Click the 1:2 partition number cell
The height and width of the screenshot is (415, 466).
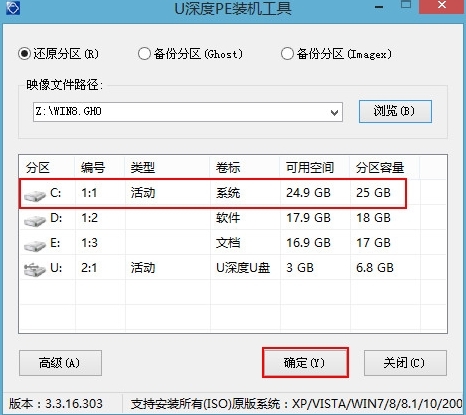pos(89,218)
